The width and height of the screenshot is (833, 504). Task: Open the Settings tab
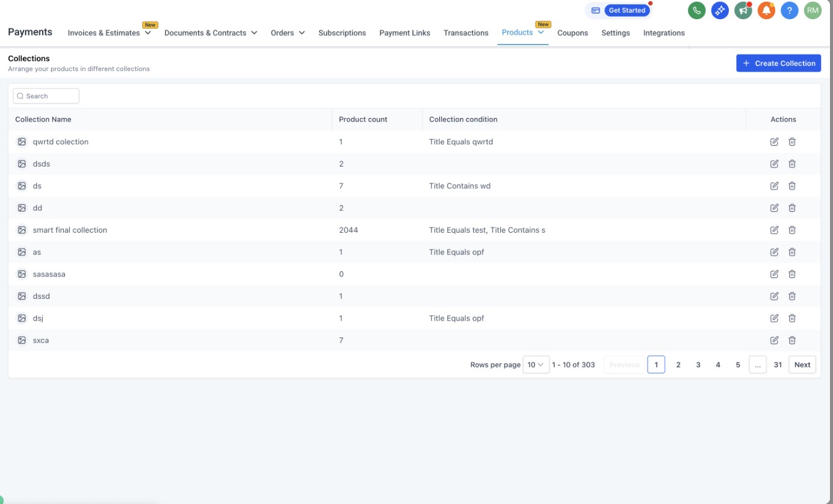616,33
